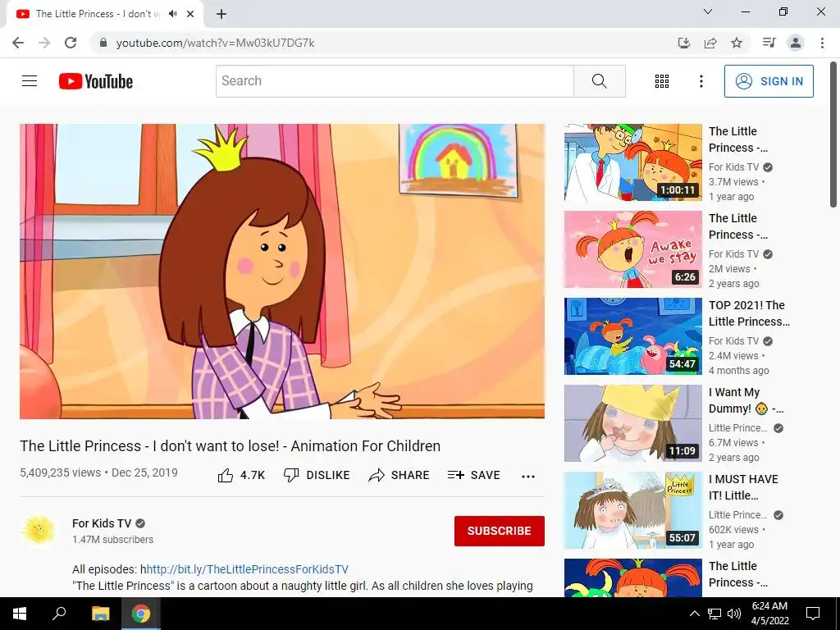840x630 pixels.
Task: Open the I Want My Dummy thumbnail
Action: coord(632,423)
